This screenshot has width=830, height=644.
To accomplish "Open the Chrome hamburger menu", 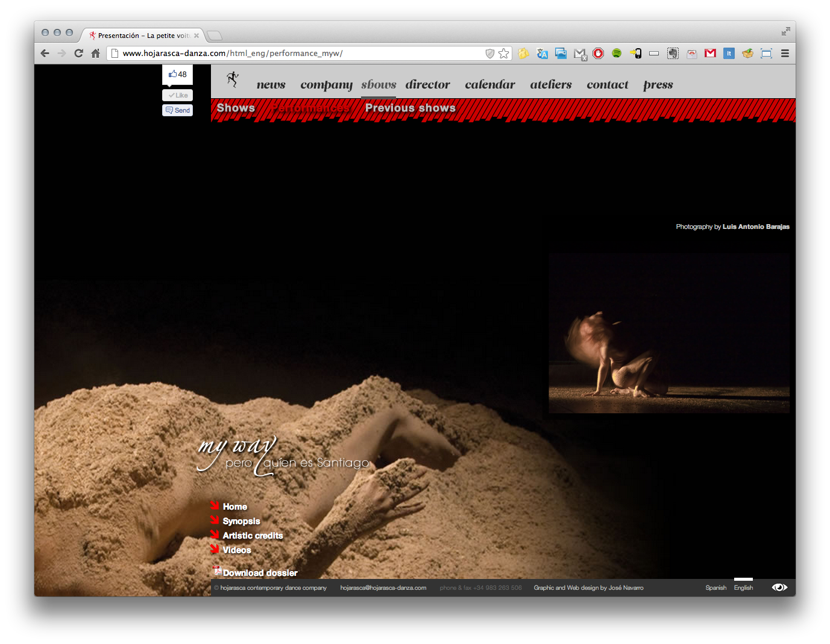I will point(785,54).
